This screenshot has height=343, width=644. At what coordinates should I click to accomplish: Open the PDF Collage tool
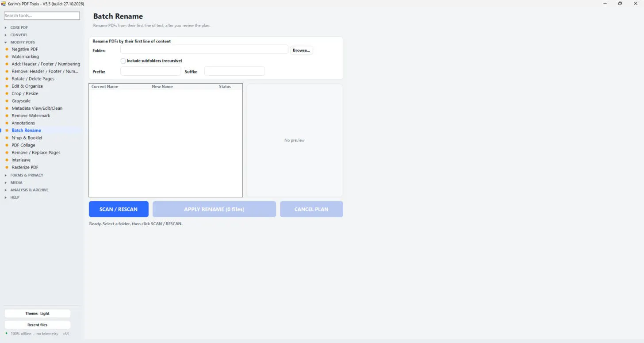click(23, 145)
